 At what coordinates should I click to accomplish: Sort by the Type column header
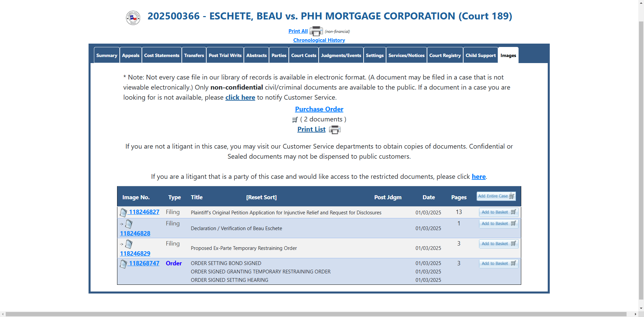click(x=174, y=197)
